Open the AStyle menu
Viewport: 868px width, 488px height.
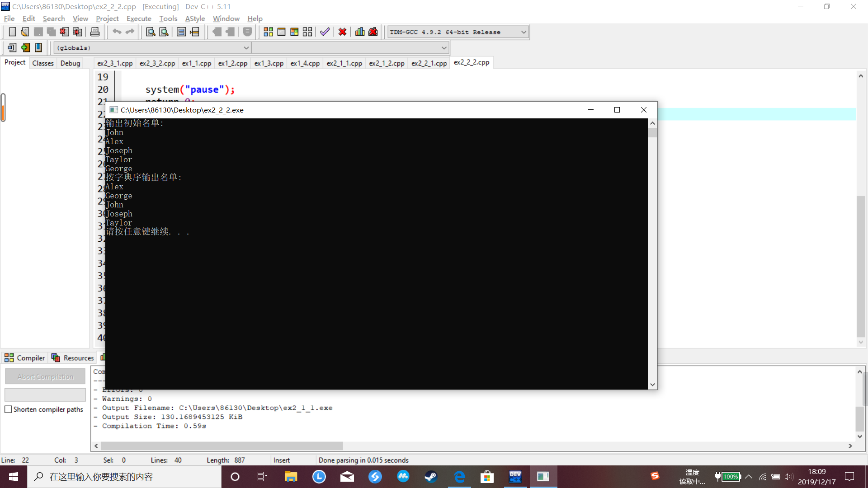[195, 19]
